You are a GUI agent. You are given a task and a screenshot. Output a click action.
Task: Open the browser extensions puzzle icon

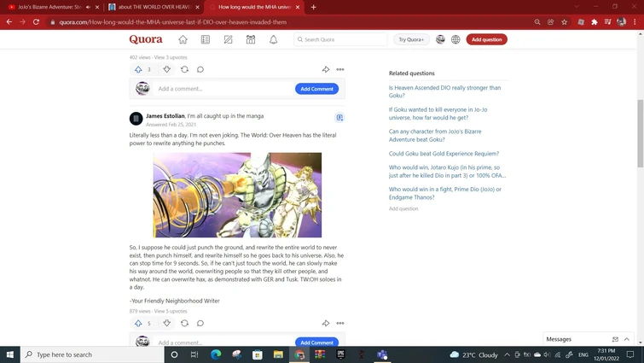pyautogui.click(x=595, y=22)
